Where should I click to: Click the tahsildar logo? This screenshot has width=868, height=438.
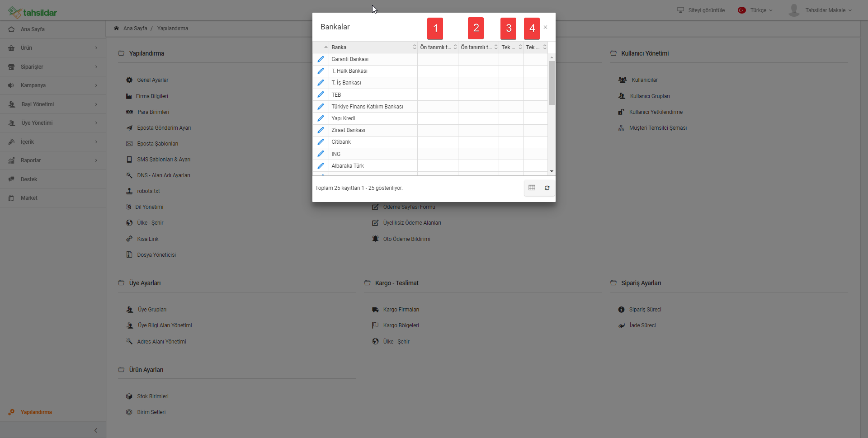[33, 12]
